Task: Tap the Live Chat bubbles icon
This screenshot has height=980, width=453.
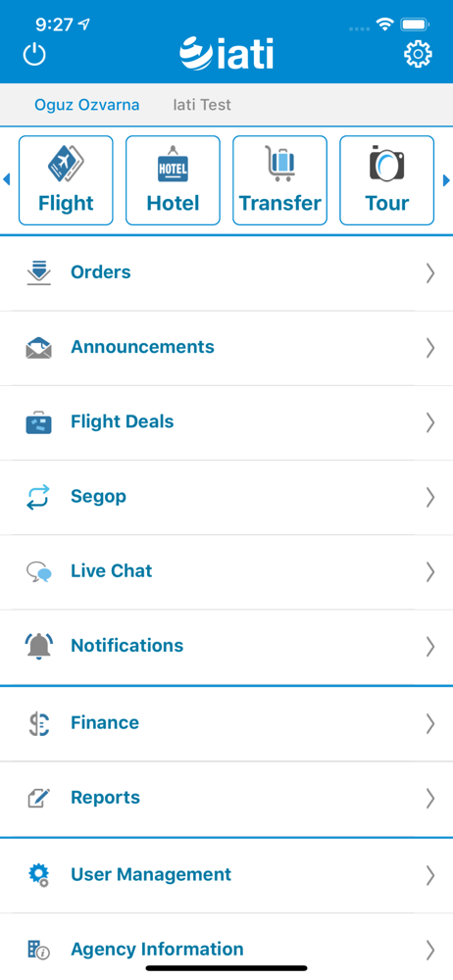Action: pos(39,572)
